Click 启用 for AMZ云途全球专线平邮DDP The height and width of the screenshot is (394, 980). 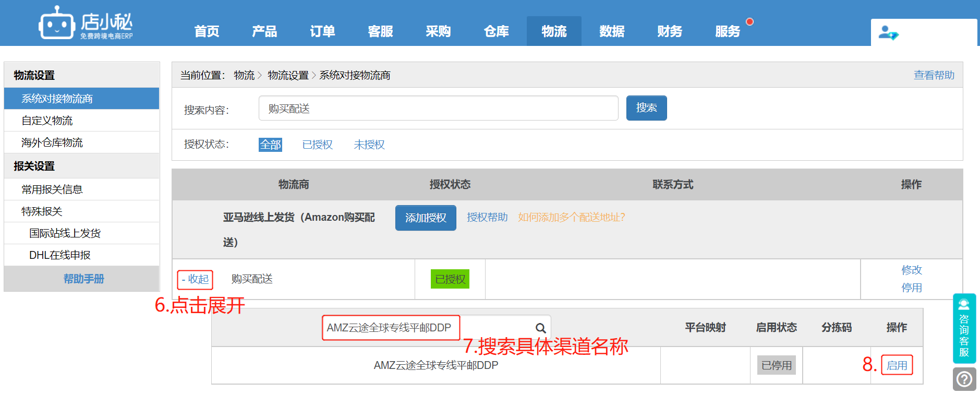click(x=897, y=365)
